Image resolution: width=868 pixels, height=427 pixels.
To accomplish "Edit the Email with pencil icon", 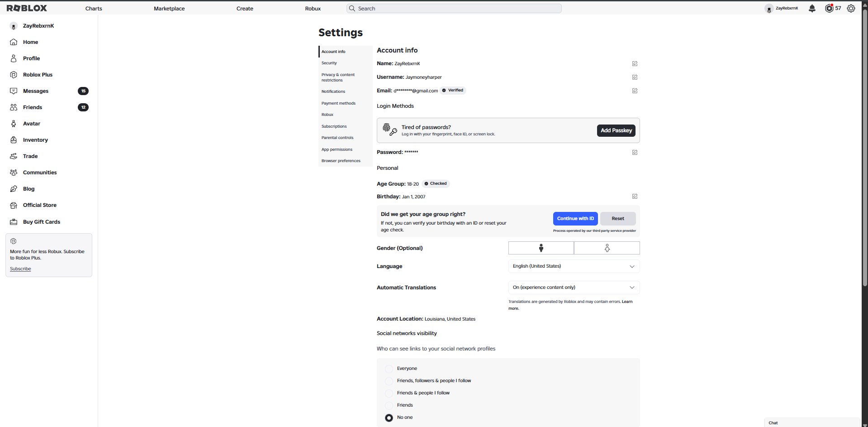I will 635,91.
